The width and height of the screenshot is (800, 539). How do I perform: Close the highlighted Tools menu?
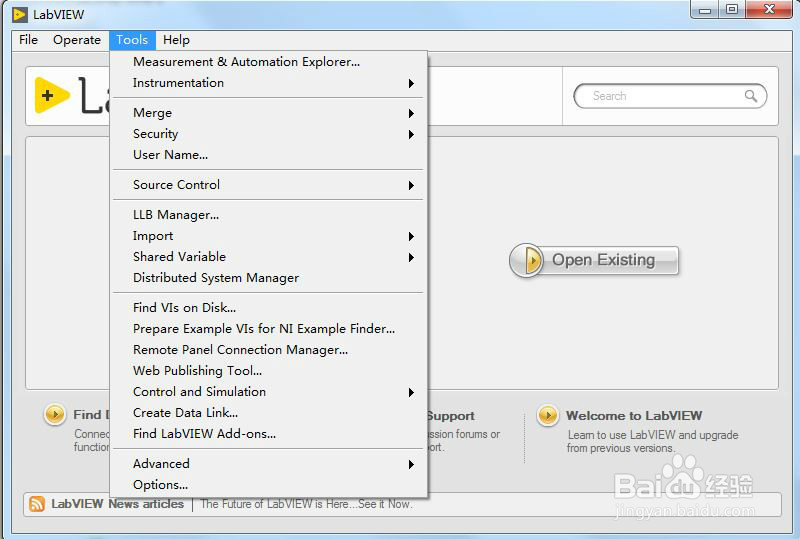[132, 40]
